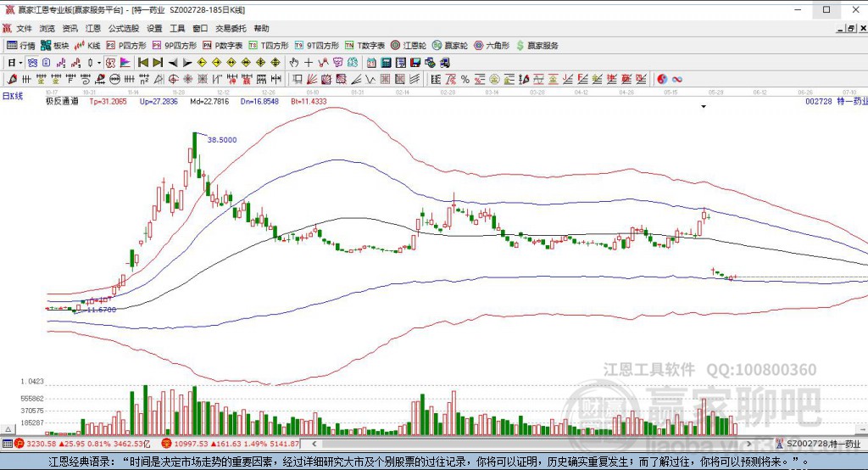Open P数字表 tool
Screen dimensions: 868x470
(223, 46)
